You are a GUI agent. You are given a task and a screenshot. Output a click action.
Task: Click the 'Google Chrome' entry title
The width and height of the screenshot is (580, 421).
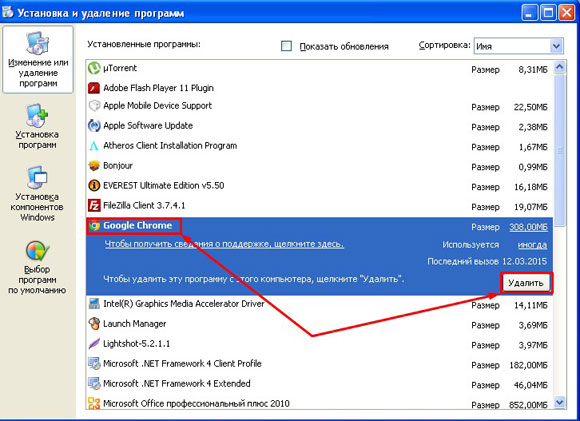[x=138, y=225]
